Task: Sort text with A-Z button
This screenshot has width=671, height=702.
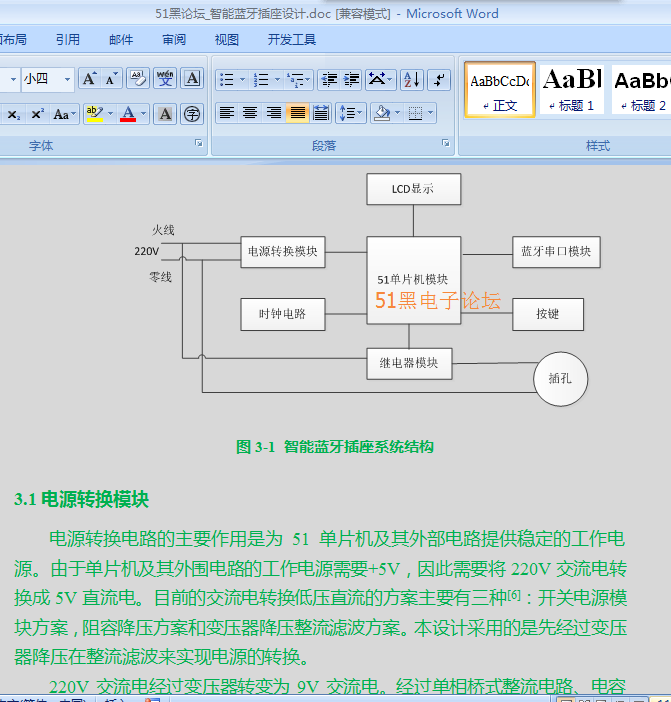Action: coord(412,80)
